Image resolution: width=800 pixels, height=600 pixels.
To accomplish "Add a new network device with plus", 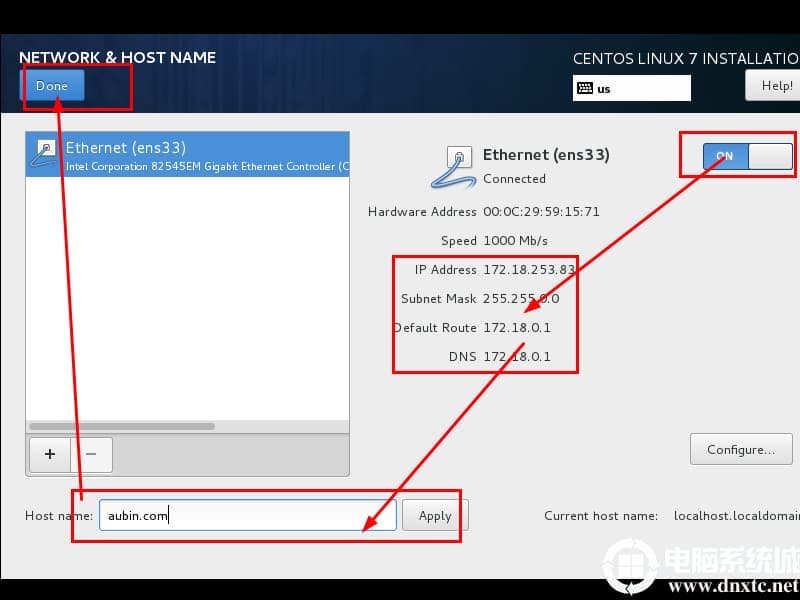I will [50, 454].
